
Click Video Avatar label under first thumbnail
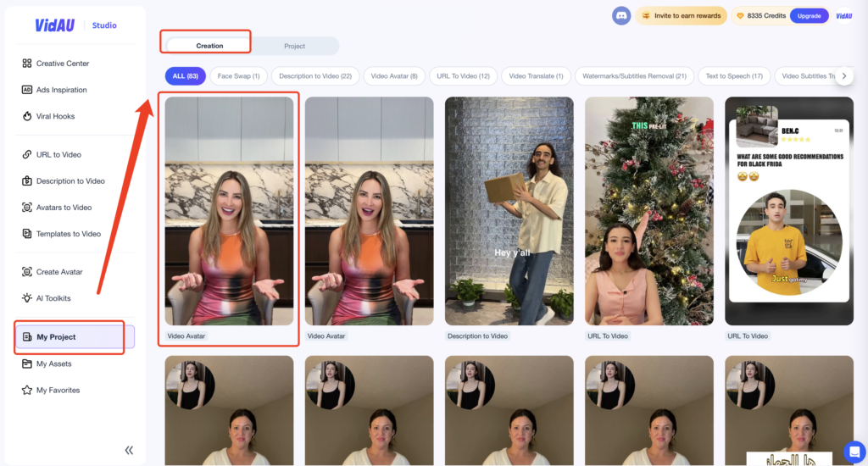(186, 336)
